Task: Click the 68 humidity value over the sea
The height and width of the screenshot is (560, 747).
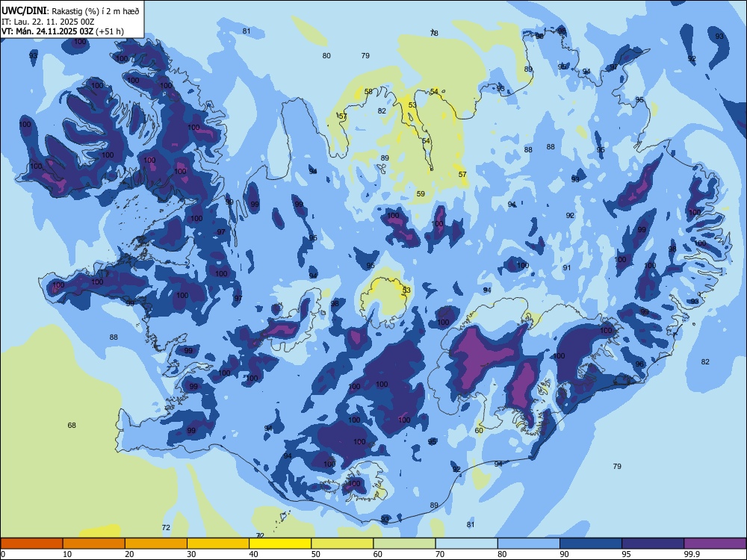Action: [x=72, y=426]
